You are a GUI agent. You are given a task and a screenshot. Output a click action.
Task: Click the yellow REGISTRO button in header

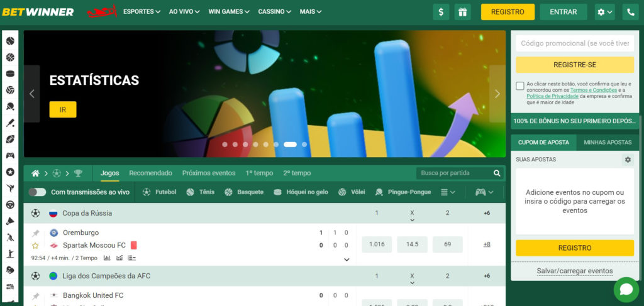[508, 12]
